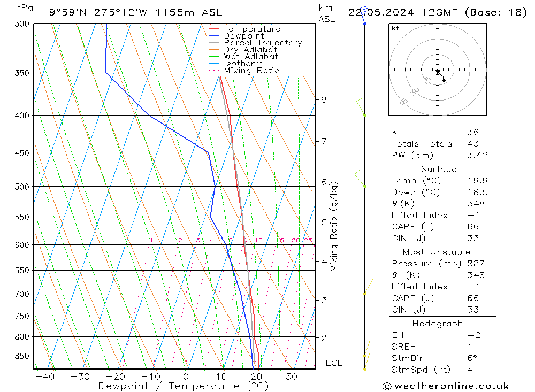This screenshot has width=535, height=392.
Task: Click the green wind barb at 500 hPa
Action: pyautogui.click(x=360, y=179)
